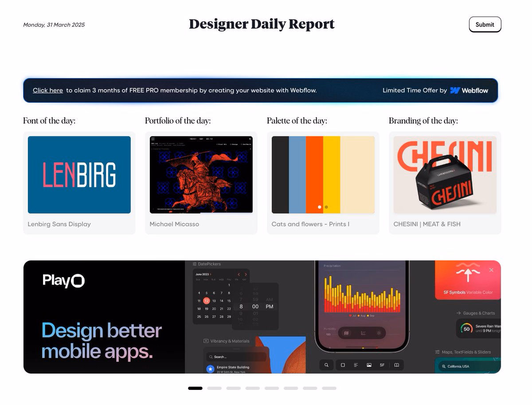Click the 'Designer Daily Report' title
532x405 pixels.
[262, 24]
